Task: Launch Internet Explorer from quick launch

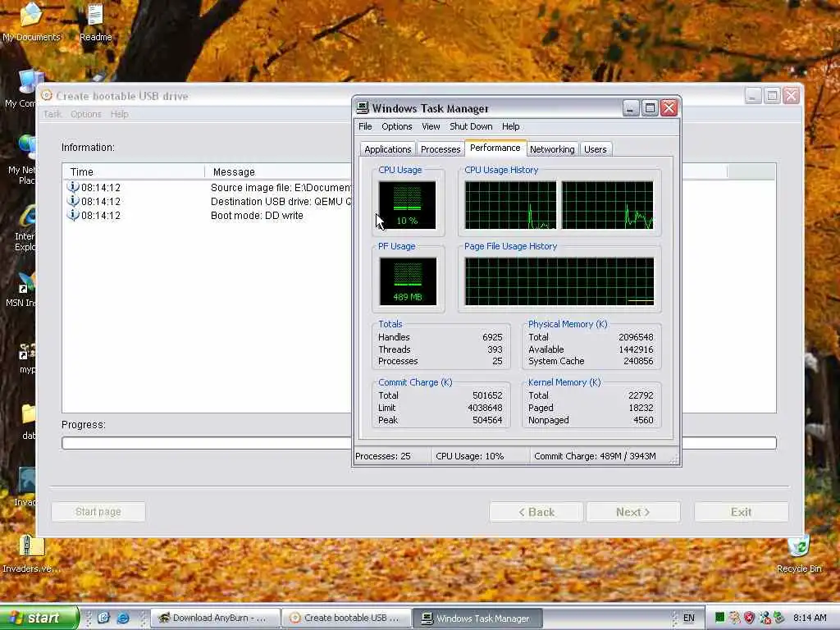Action: tap(123, 618)
